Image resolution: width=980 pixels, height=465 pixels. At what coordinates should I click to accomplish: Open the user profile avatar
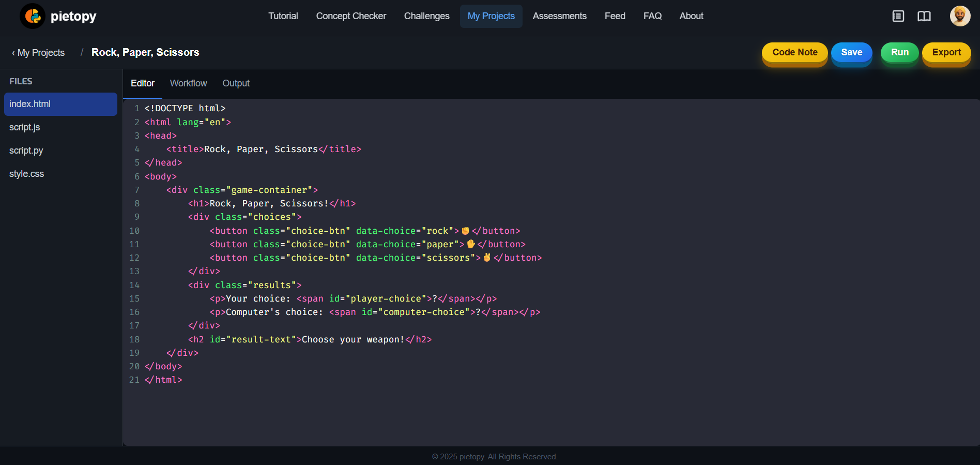(x=959, y=16)
